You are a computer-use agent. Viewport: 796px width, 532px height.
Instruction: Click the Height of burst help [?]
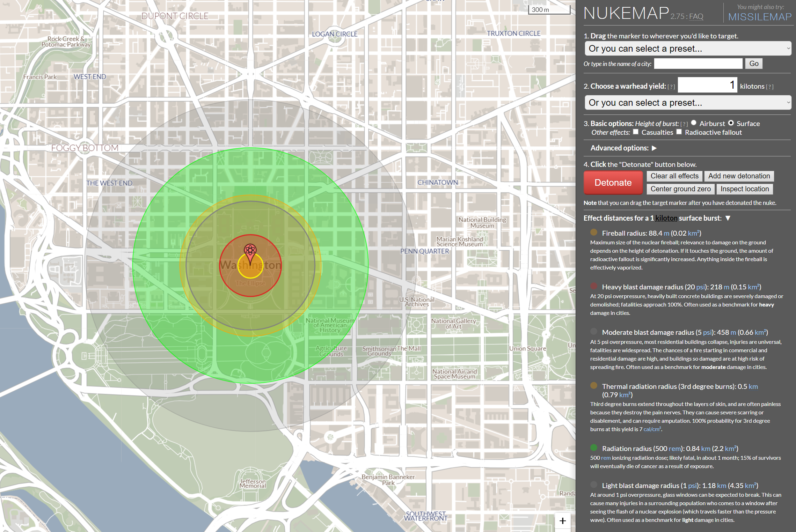(x=684, y=124)
